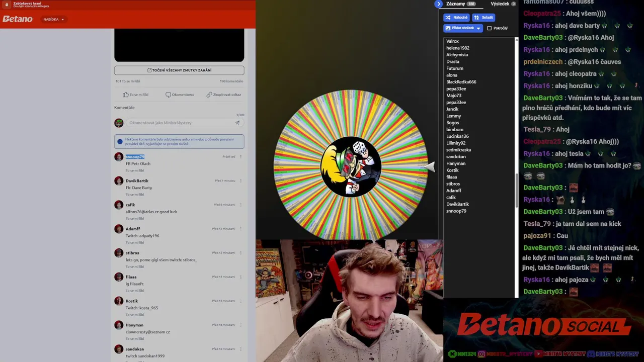Open three-dot menu for cafik comment
The width and height of the screenshot is (644, 362).
pyautogui.click(x=241, y=205)
